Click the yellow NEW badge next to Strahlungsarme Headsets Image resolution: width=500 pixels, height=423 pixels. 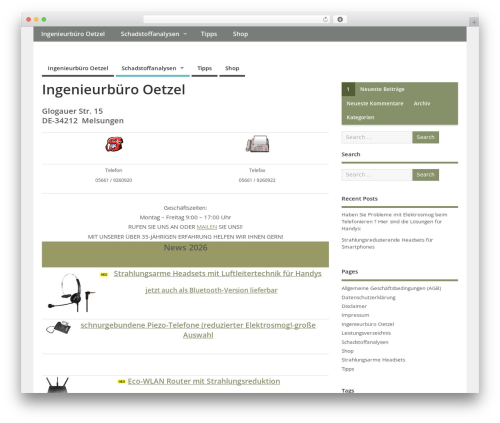point(104,274)
